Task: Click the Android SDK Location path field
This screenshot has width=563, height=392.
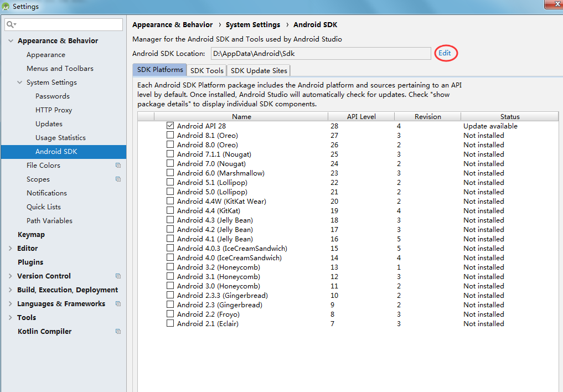Action: (321, 53)
